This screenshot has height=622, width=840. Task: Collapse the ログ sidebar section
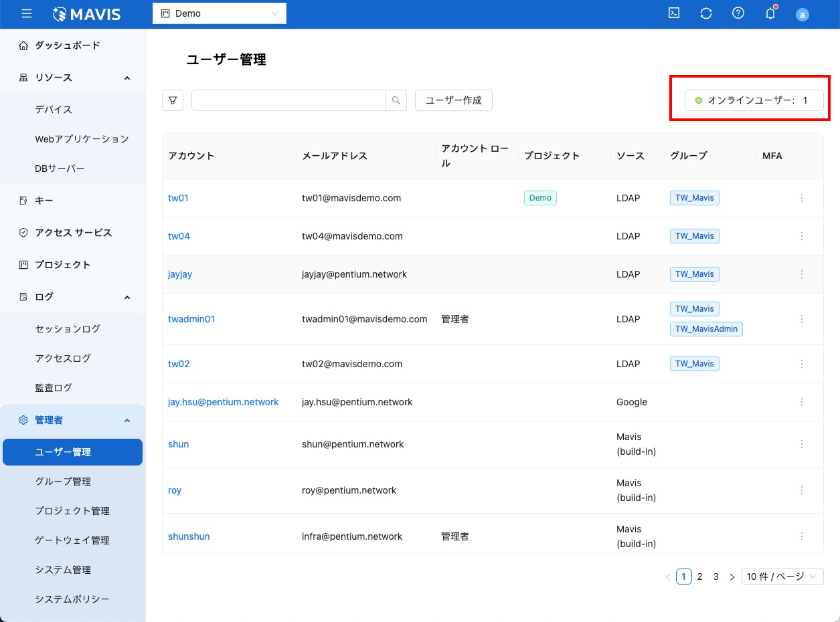click(x=127, y=297)
